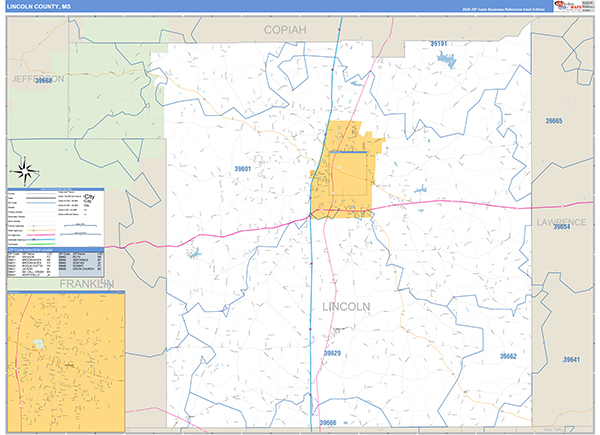Click the pink US Highway line in legend
This screenshot has width=600, height=435.
click(x=41, y=235)
